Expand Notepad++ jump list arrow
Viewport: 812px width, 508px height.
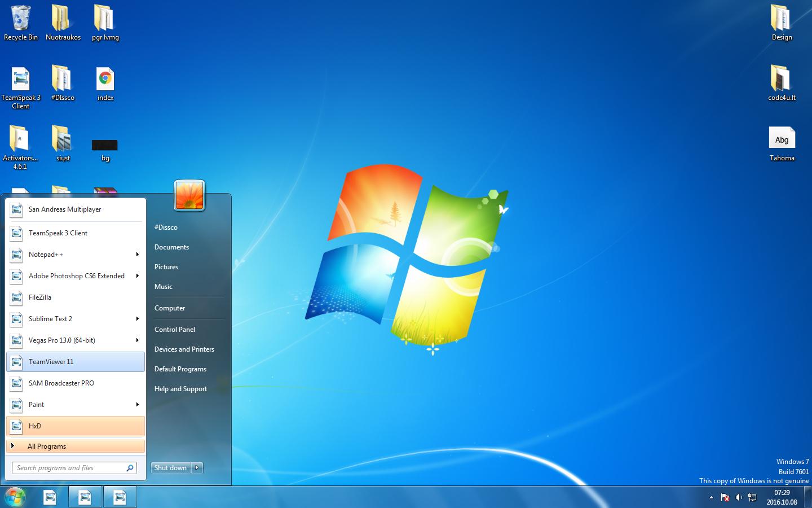[137, 255]
